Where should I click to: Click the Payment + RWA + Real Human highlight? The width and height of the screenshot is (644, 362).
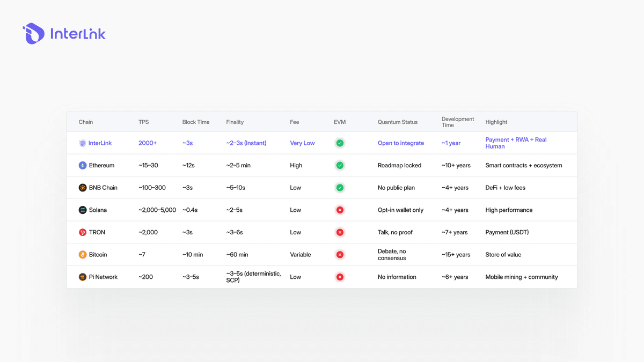tap(516, 143)
